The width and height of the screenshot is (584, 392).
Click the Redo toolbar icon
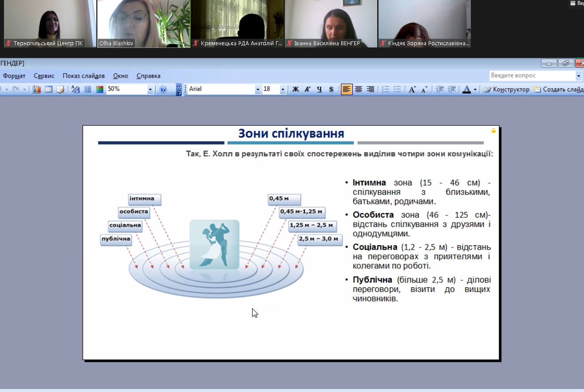pos(16,89)
